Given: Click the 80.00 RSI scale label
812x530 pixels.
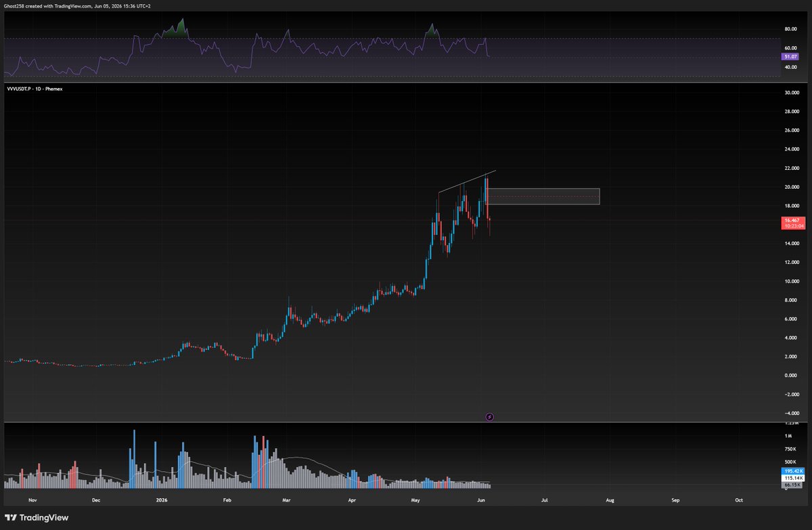Looking at the screenshot, I should (x=790, y=29).
